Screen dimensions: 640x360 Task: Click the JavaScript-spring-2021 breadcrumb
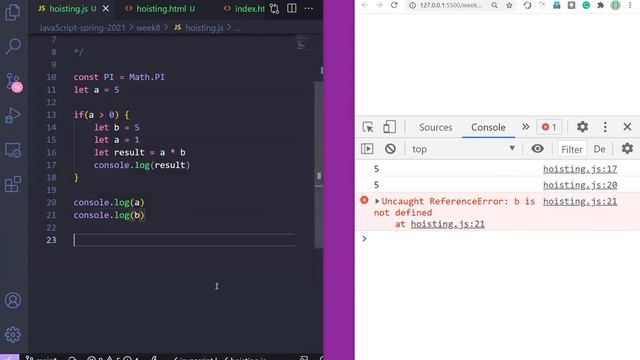(x=82, y=28)
